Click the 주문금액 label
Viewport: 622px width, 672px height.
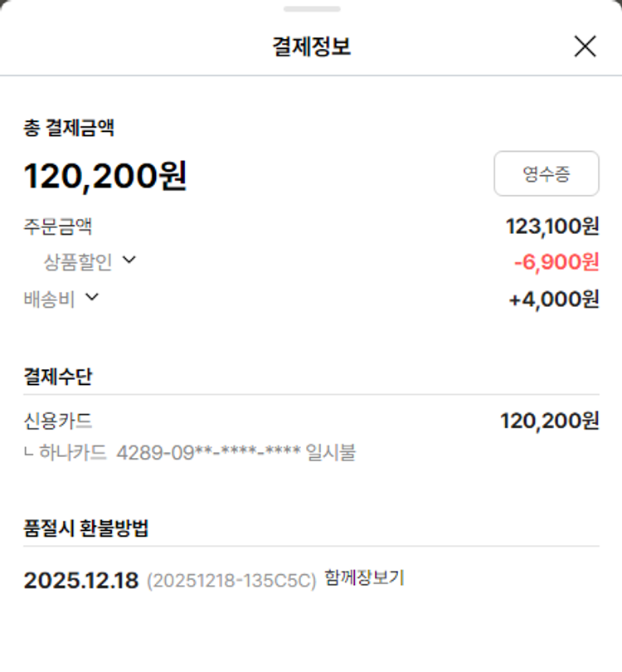[58, 226]
